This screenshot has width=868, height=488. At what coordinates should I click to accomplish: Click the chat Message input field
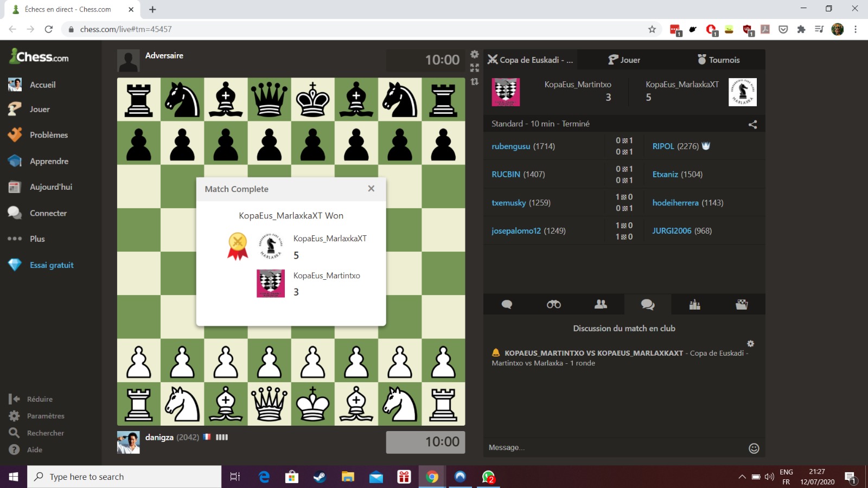coord(613,447)
